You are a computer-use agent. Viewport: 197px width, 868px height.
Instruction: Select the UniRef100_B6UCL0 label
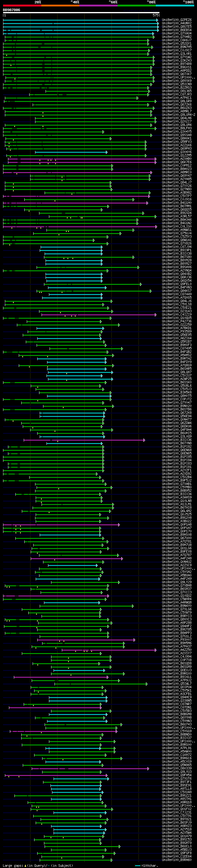tap(177, 846)
